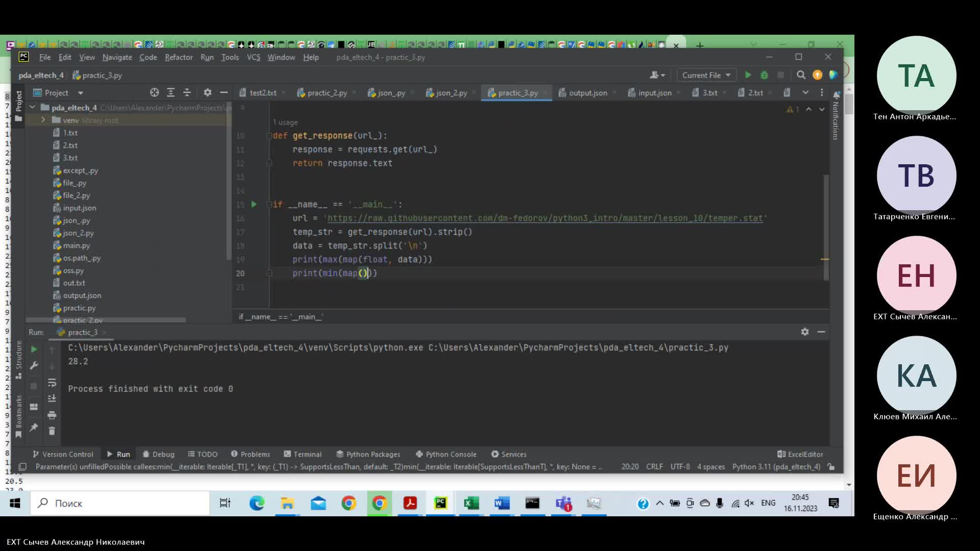Open the Python Packages tool window
Image resolution: width=980 pixels, height=551 pixels.
click(x=368, y=454)
